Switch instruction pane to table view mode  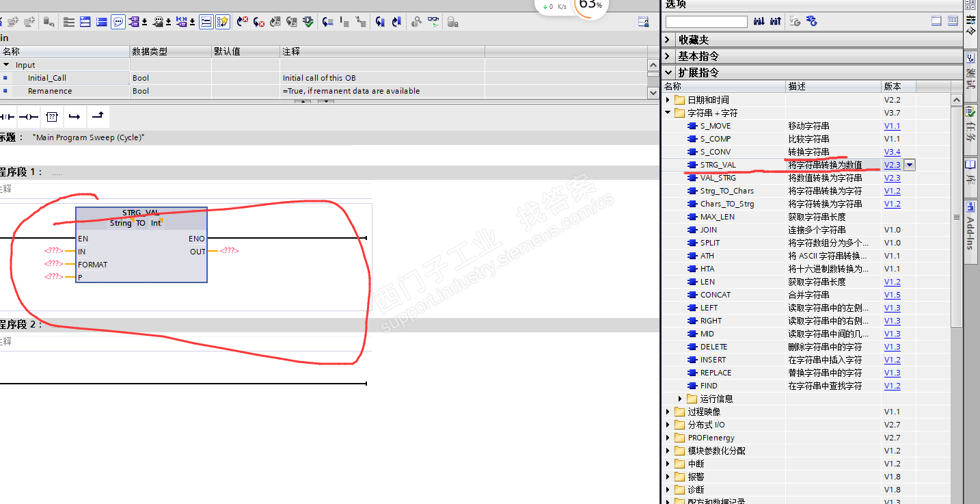point(953,21)
